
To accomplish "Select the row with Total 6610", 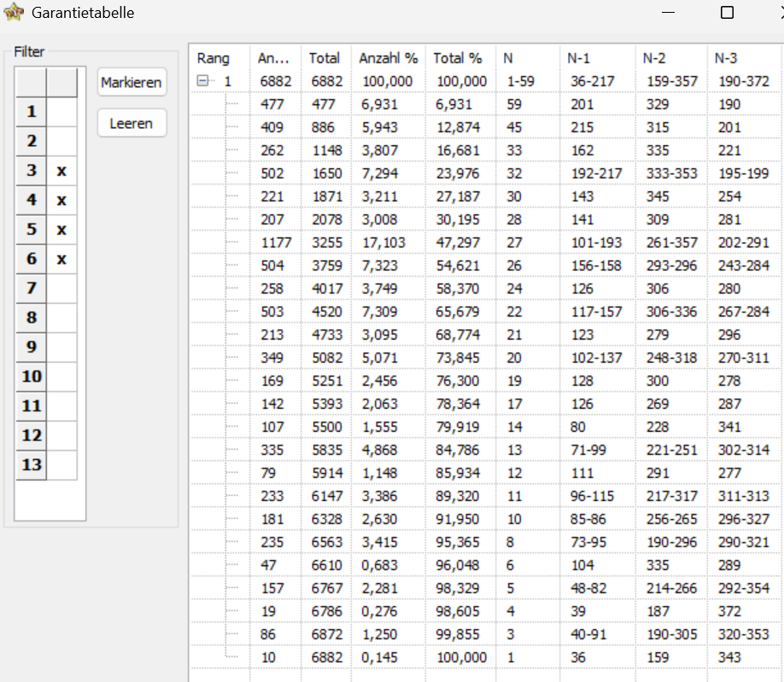I will pyautogui.click(x=486, y=565).
